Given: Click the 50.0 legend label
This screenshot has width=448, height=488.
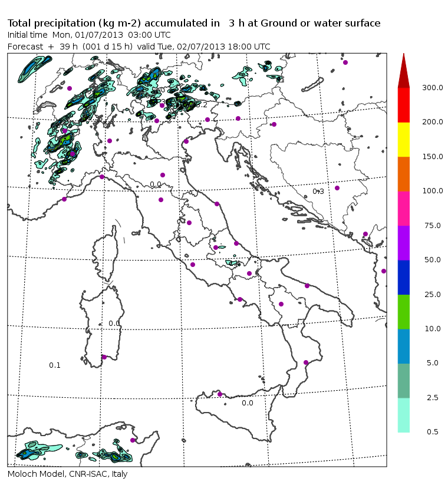Looking at the screenshot, I should click(x=433, y=259).
